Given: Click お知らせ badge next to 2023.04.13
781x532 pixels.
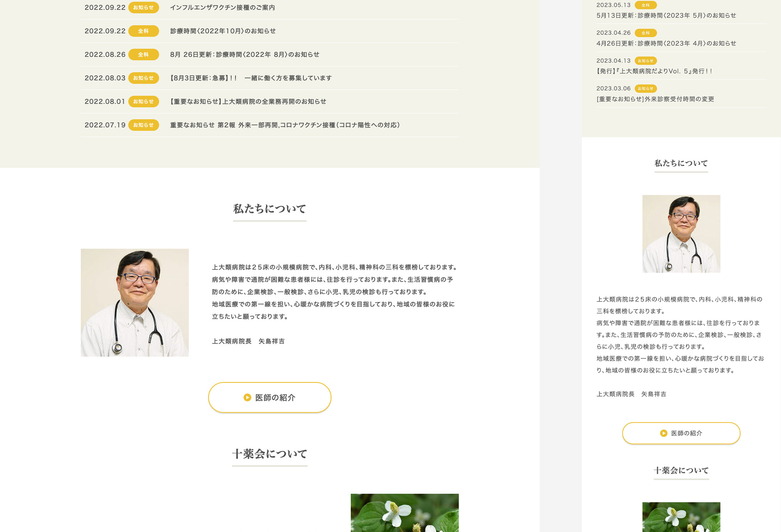Looking at the screenshot, I should [645, 61].
